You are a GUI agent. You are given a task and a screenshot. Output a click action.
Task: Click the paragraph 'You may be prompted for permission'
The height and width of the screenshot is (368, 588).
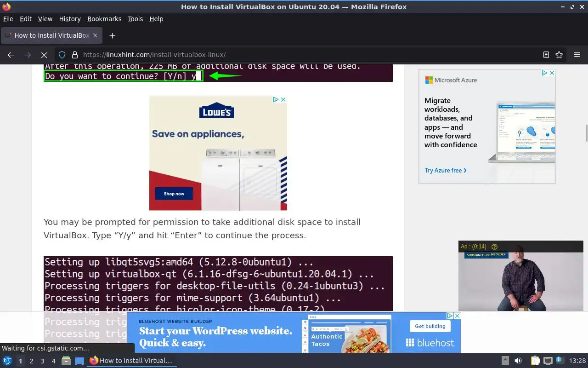pos(202,229)
